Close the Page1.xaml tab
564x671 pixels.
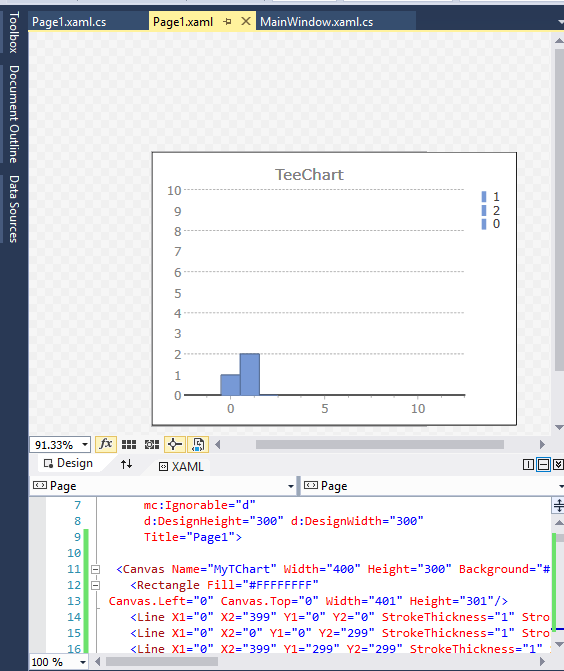246,21
